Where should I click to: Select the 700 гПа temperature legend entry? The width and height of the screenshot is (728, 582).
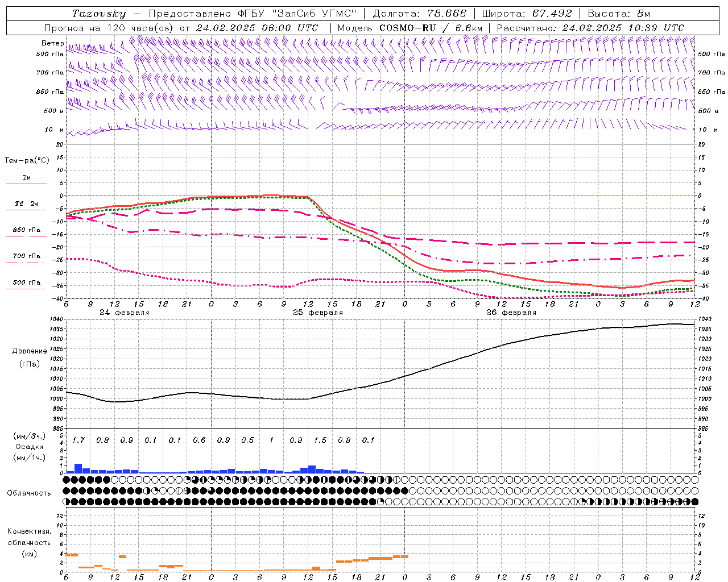27,256
